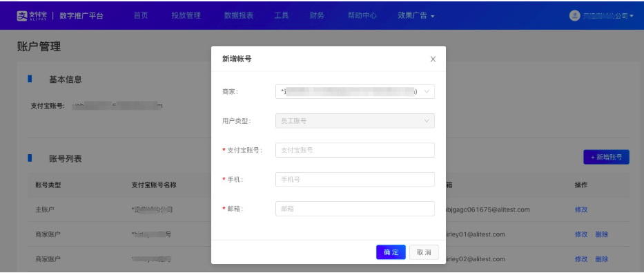
Task: Open the 用户类型 dropdown showing 员工账号
Action: coord(355,121)
